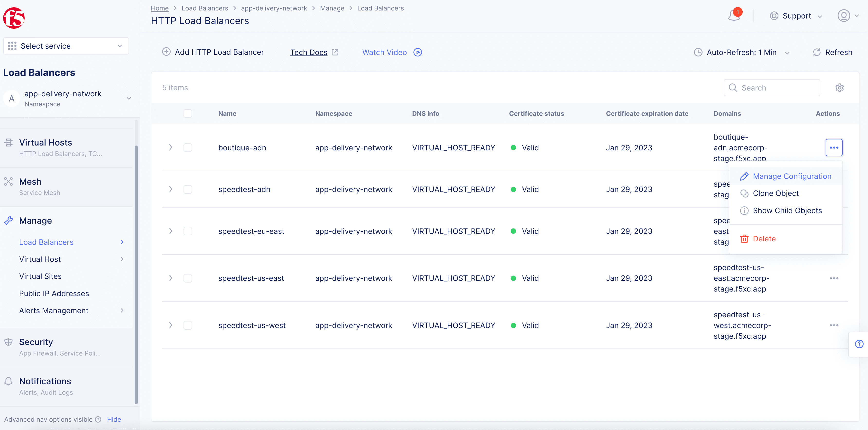Choose Show Child Objects from the menu

(x=785, y=210)
